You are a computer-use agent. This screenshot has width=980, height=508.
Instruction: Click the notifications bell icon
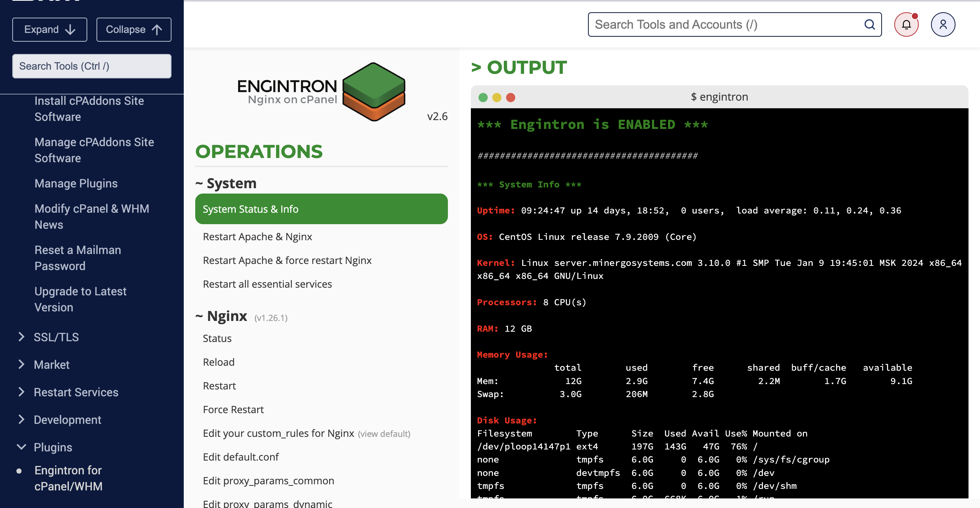(906, 25)
